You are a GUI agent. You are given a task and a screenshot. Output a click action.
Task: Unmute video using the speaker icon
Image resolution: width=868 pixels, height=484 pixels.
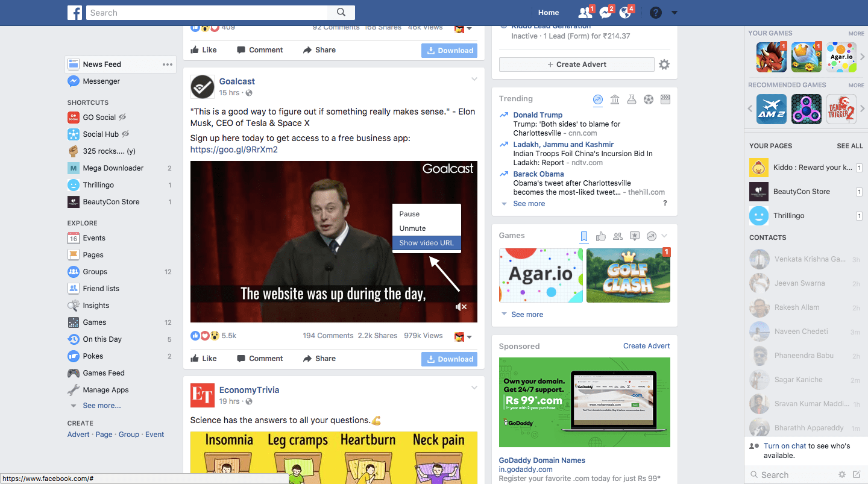[x=461, y=307]
